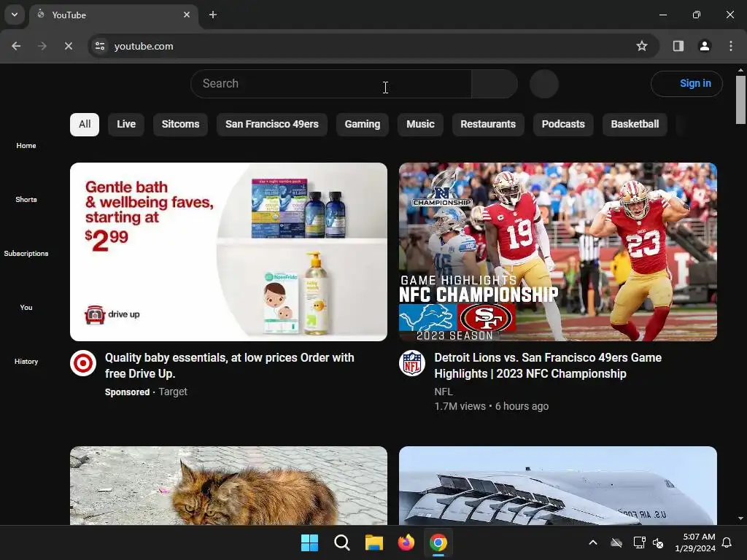Go back using browser back arrow
The image size is (747, 560).
[16, 46]
